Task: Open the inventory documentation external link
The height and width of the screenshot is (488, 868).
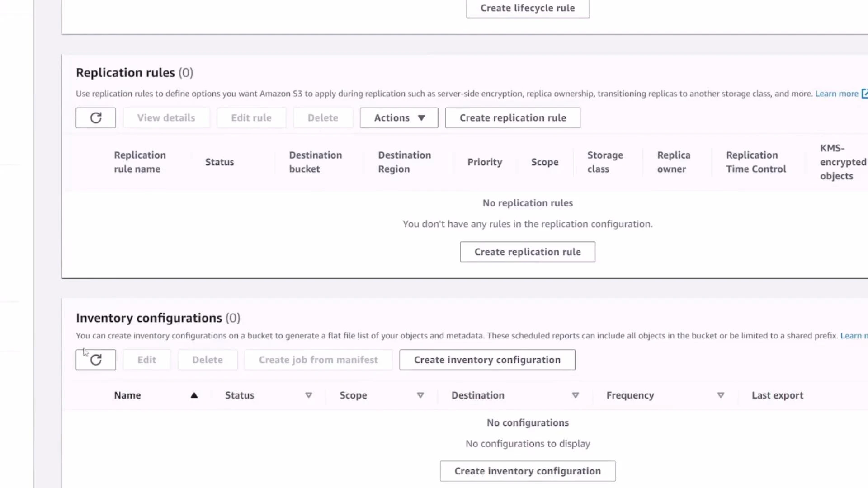Action: click(854, 336)
